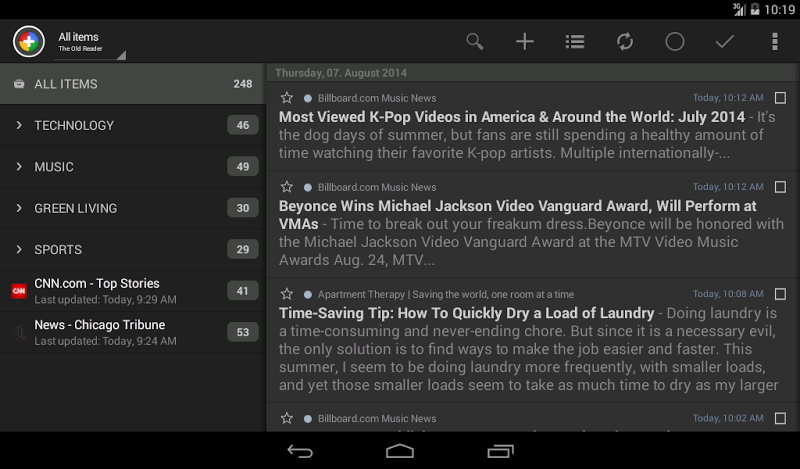Expand the GREEN LIVING folder chevron

click(19, 208)
